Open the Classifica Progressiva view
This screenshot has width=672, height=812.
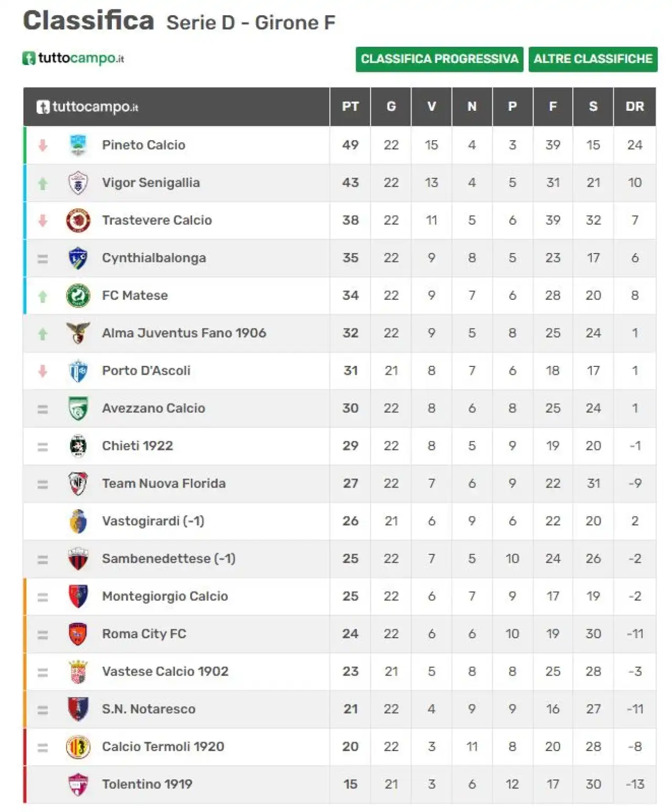[x=439, y=59]
